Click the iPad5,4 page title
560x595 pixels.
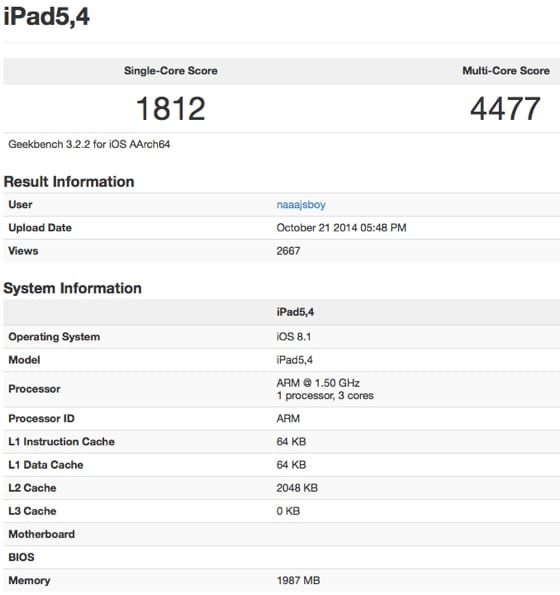click(x=46, y=17)
